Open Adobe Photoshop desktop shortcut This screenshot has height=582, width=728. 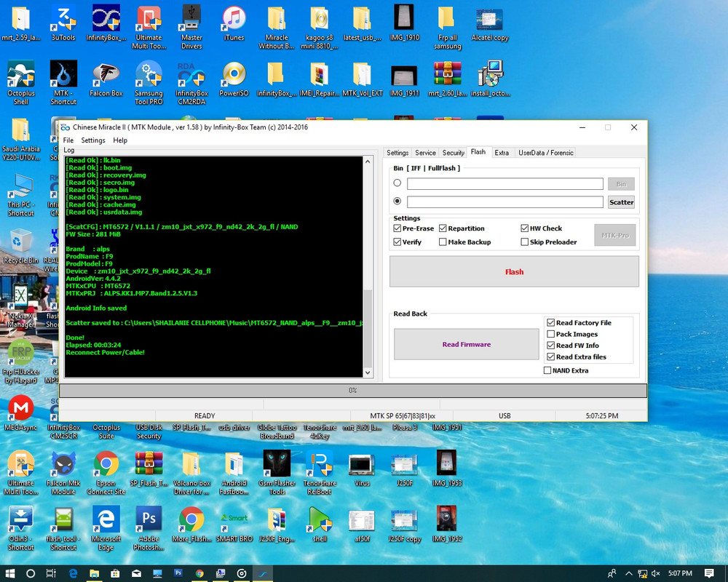[x=149, y=528]
